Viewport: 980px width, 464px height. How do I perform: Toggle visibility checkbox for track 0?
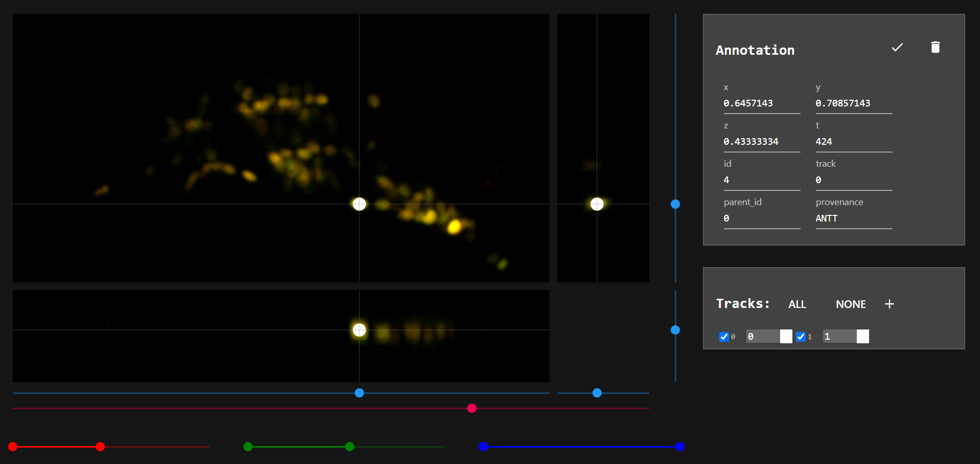[724, 337]
